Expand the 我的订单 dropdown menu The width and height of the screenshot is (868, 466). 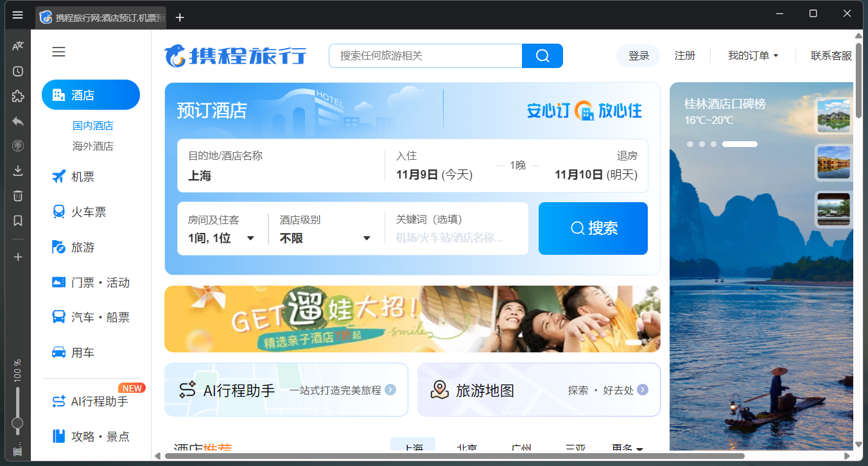pyautogui.click(x=752, y=56)
